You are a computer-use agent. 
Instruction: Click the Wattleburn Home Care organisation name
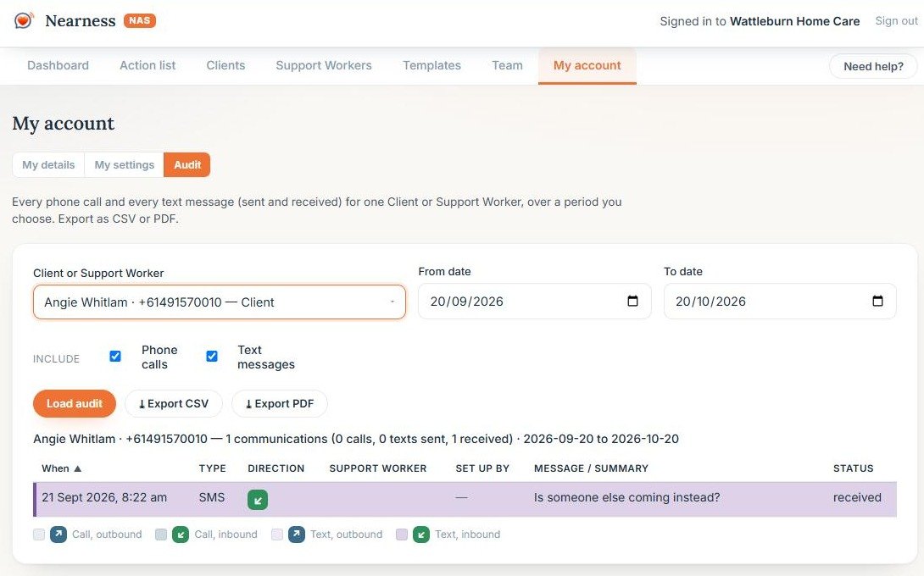tap(794, 21)
